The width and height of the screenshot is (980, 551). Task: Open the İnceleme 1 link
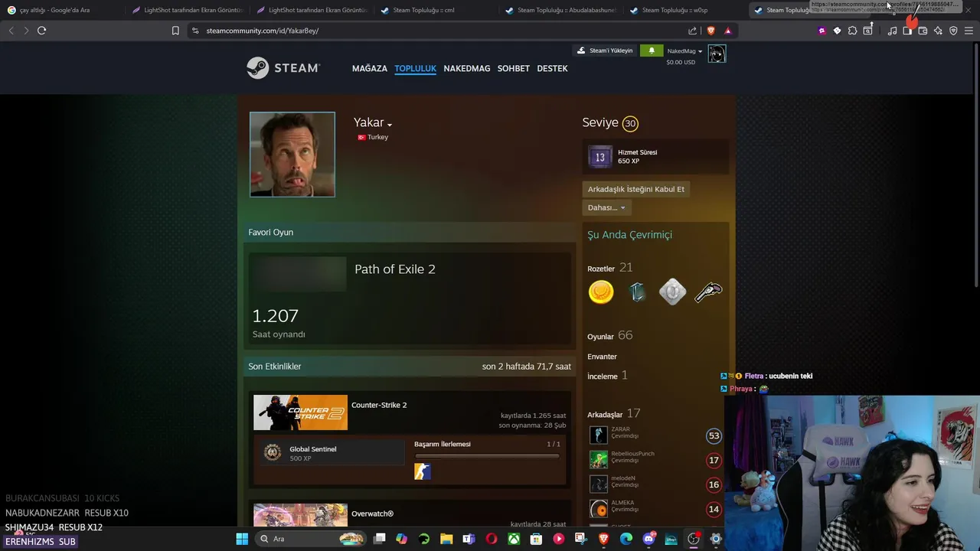pos(607,376)
